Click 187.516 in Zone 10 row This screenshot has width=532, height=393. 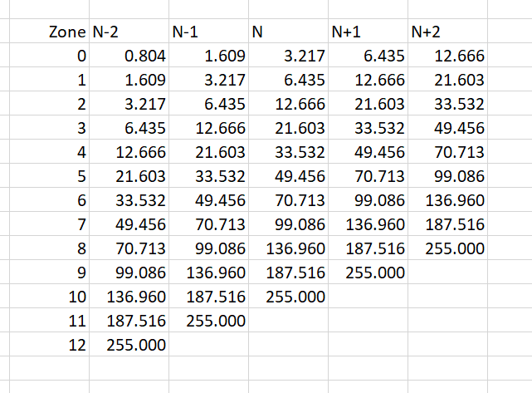pyautogui.click(x=209, y=296)
